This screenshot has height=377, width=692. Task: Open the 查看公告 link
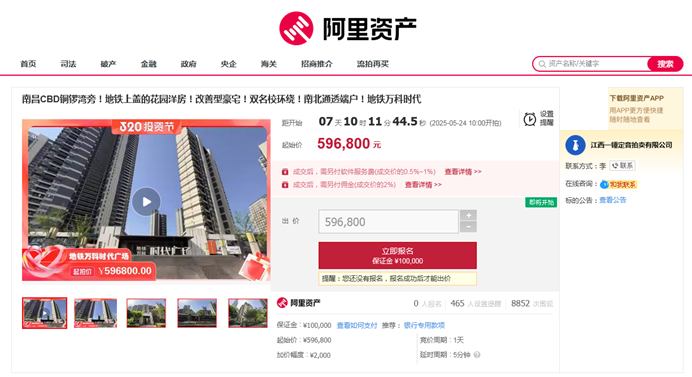(613, 200)
